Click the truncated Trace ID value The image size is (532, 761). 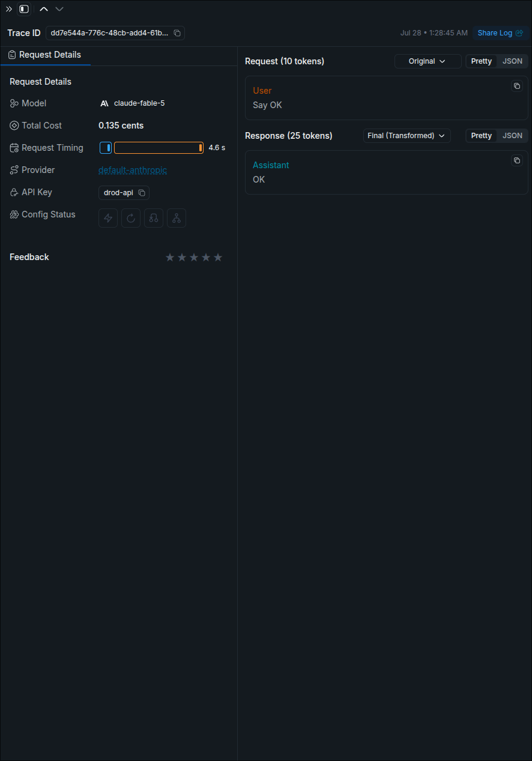pyautogui.click(x=109, y=33)
